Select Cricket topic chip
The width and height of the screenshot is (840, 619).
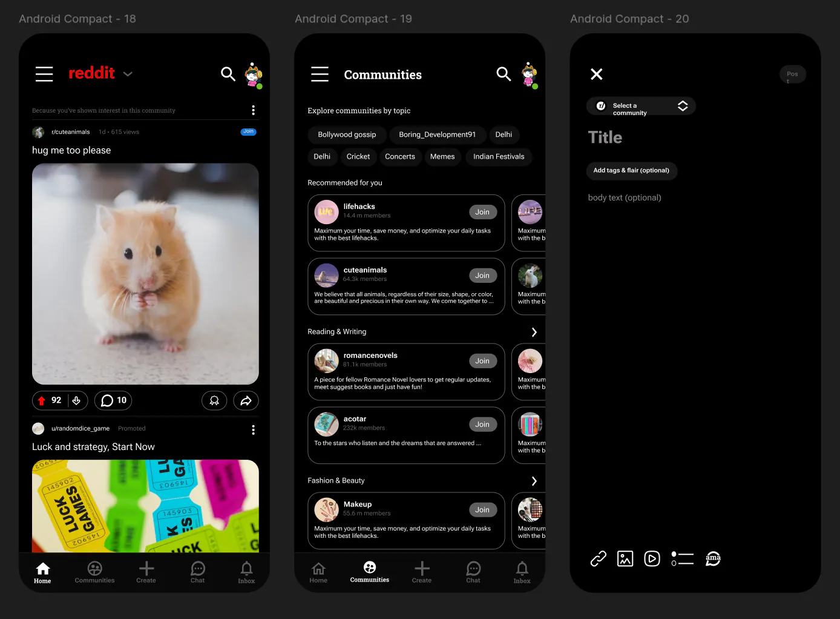click(358, 156)
